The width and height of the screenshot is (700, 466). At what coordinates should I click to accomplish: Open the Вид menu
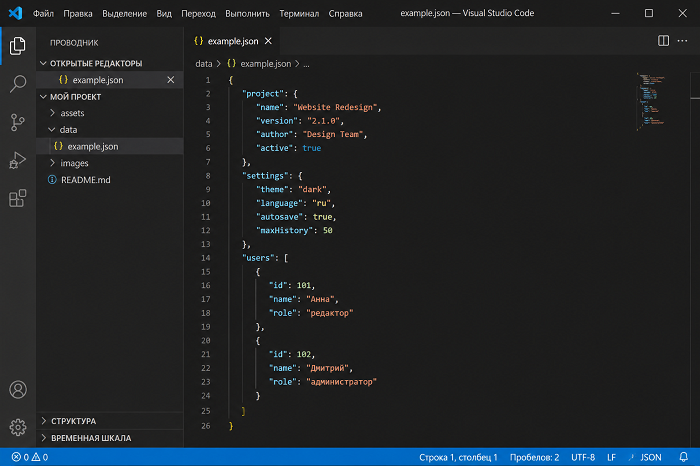(164, 13)
